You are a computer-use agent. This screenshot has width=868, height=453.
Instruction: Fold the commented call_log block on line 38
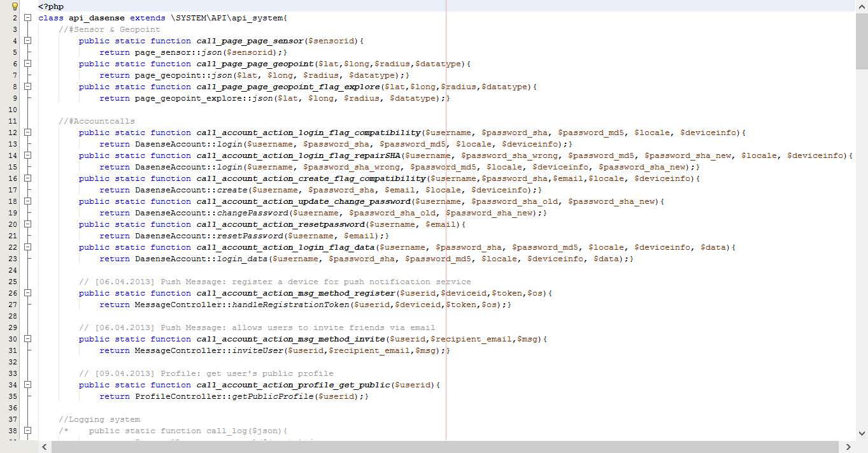coord(27,431)
